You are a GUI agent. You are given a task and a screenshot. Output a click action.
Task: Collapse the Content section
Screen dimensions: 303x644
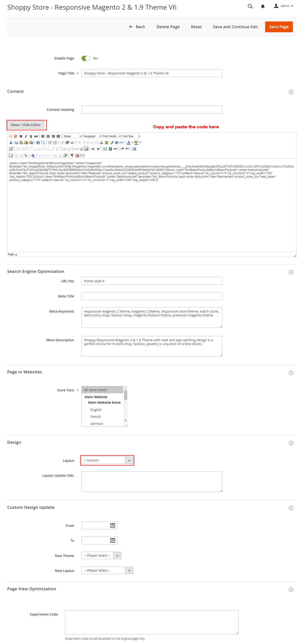tap(291, 92)
